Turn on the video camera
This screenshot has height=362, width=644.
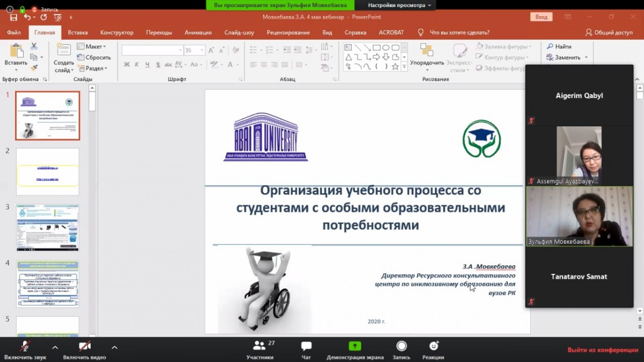[x=84, y=346]
